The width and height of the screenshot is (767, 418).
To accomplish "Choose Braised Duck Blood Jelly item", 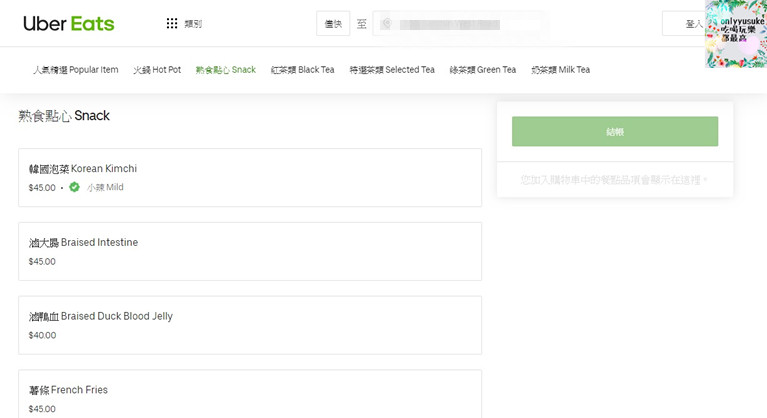I will click(250, 325).
